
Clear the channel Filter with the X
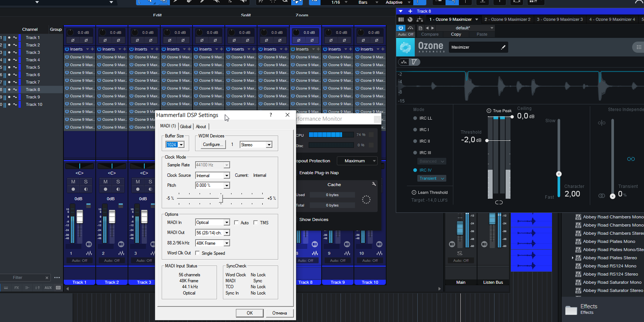[47, 278]
